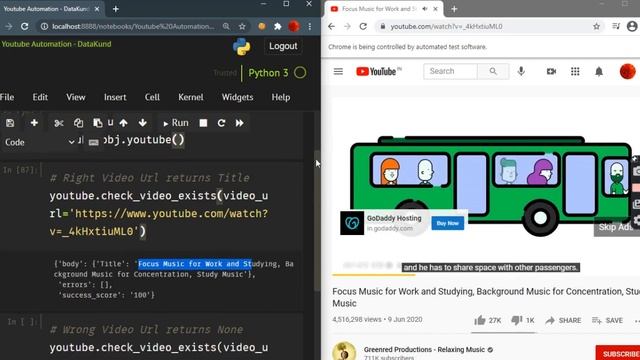This screenshot has height=360, width=640.
Task: Open the View menu in Jupyter
Action: click(x=76, y=97)
